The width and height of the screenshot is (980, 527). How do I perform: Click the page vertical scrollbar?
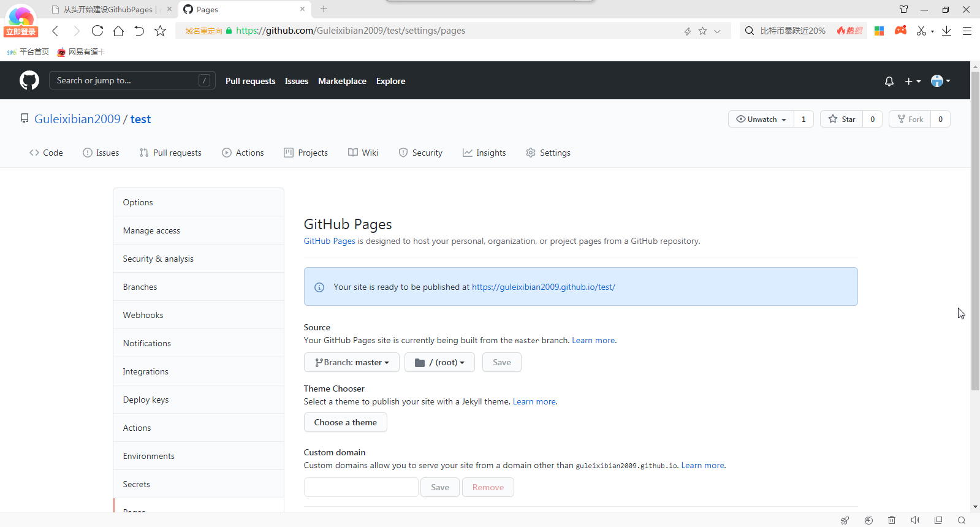tap(975, 230)
